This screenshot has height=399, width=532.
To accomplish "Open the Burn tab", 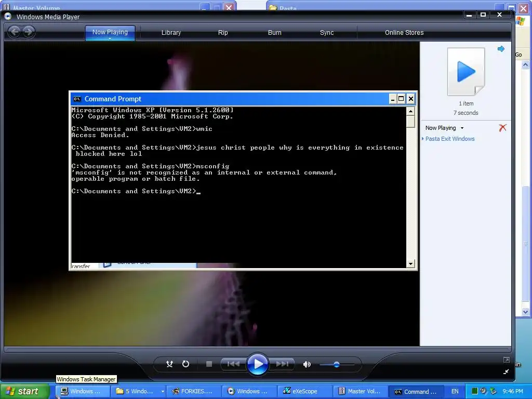I will [274, 33].
